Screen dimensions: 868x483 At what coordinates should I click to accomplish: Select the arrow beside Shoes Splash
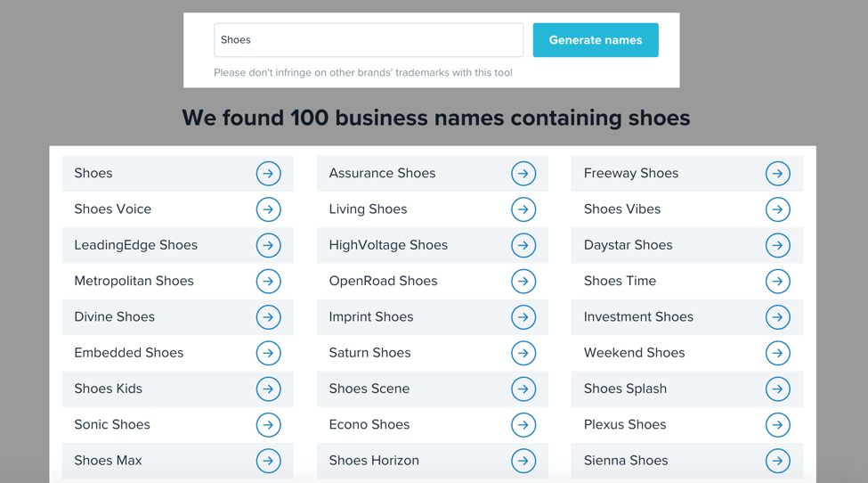pyautogui.click(x=778, y=389)
